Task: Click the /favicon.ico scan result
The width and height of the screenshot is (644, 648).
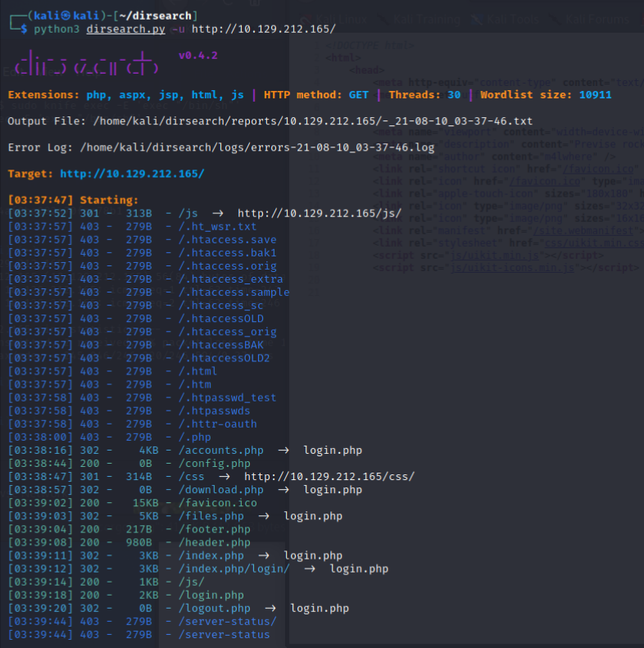Action: [x=218, y=502]
